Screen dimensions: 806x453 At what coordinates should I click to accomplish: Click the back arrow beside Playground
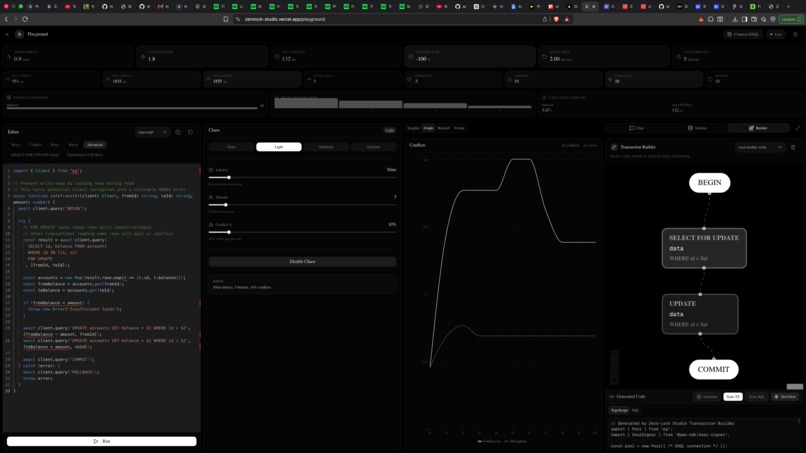[x=7, y=34]
